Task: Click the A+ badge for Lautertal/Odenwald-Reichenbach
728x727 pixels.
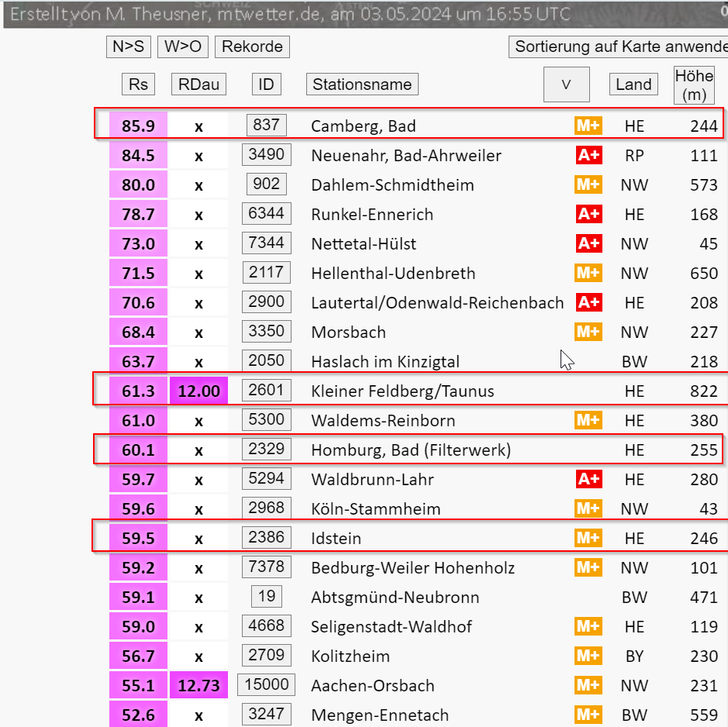Action: (x=589, y=302)
